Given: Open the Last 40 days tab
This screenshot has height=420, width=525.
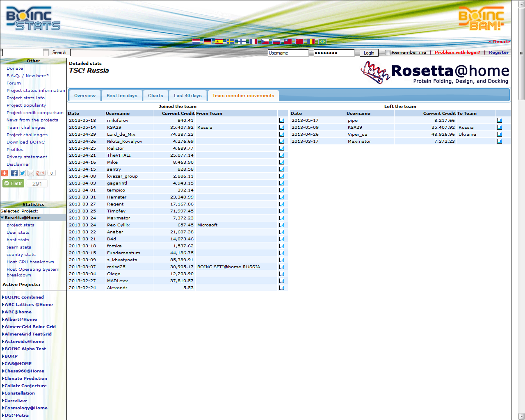Looking at the screenshot, I should pos(188,96).
